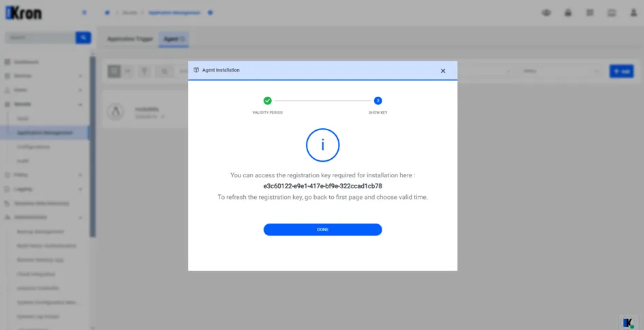Open Cloud Integration in sidebar

(35, 274)
